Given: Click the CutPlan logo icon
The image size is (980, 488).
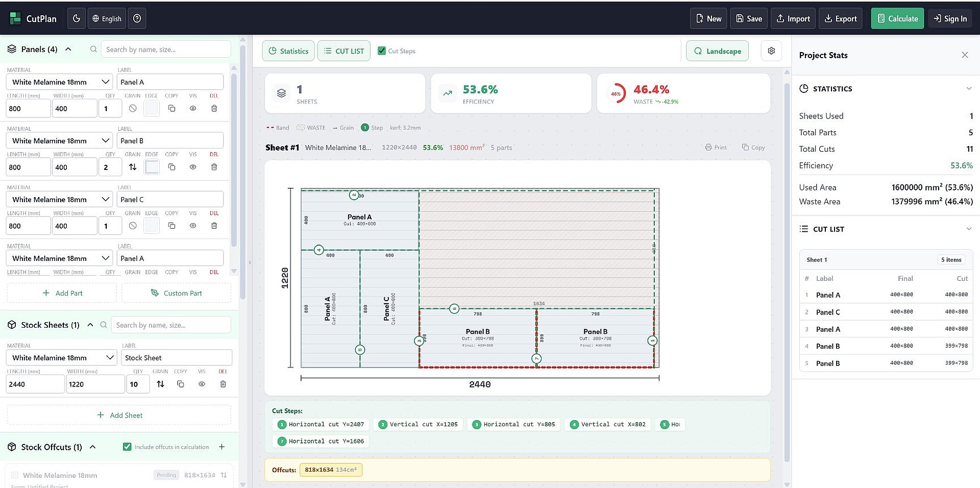Looking at the screenshot, I should click(15, 18).
